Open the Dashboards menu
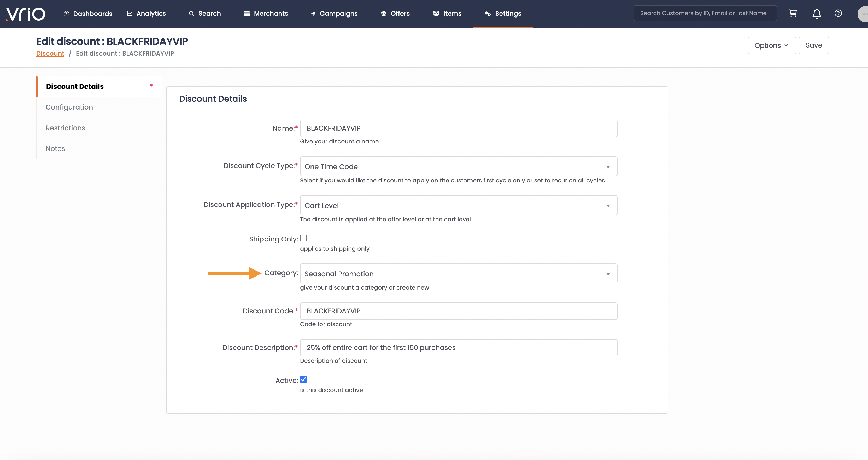The width and height of the screenshot is (868, 460). (88, 14)
